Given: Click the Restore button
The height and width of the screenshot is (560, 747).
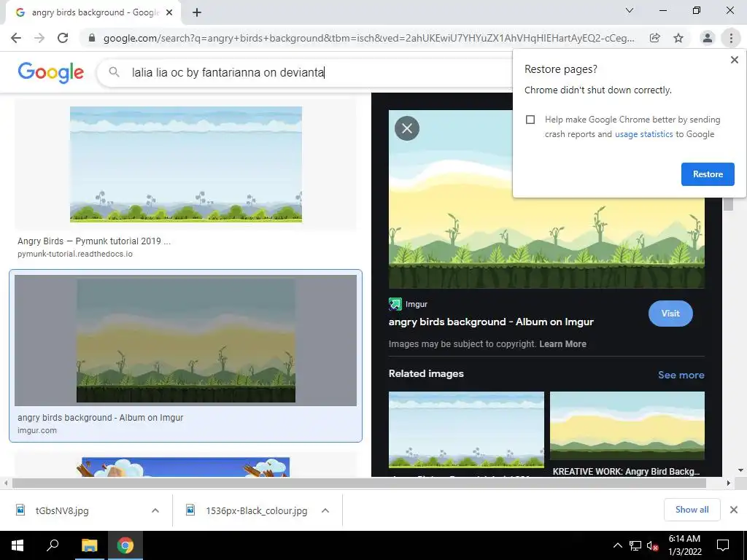Looking at the screenshot, I should 708,174.
